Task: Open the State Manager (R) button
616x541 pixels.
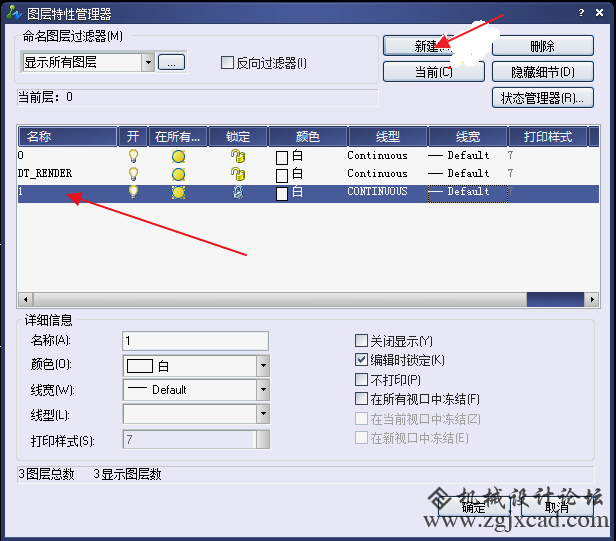Action: (x=543, y=98)
